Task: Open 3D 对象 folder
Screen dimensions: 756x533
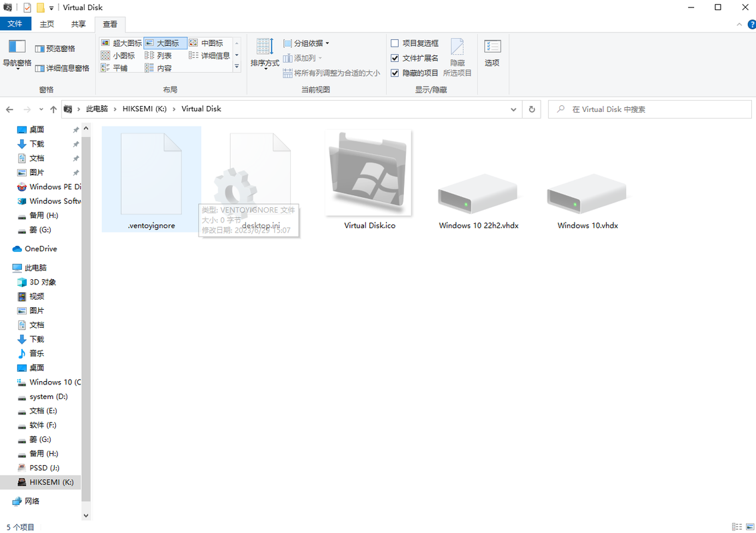Action: [37, 282]
